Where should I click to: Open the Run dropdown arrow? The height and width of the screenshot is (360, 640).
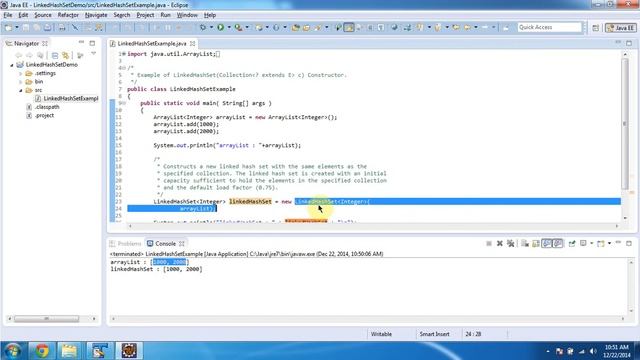pyautogui.click(x=229, y=27)
